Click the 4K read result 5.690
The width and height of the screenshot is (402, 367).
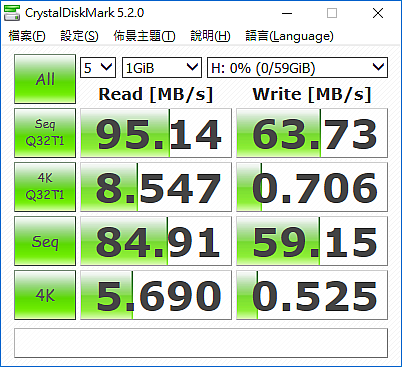pos(156,295)
